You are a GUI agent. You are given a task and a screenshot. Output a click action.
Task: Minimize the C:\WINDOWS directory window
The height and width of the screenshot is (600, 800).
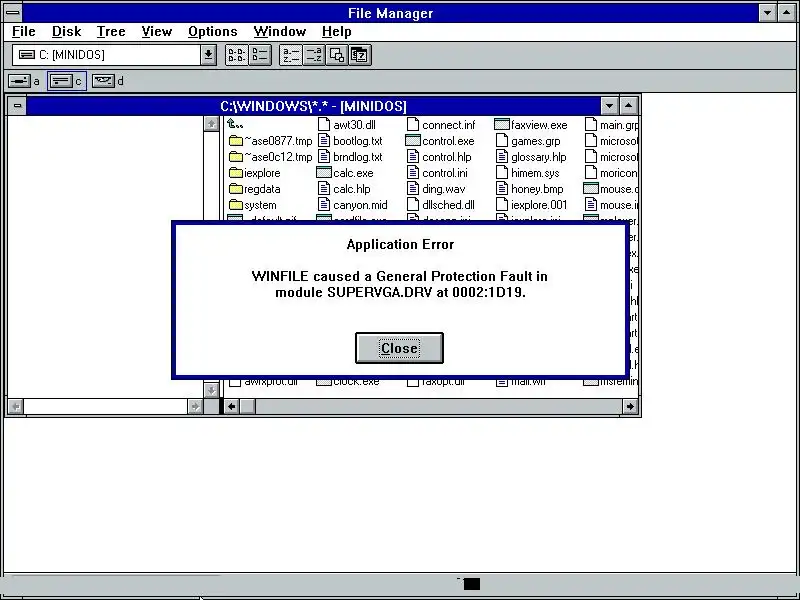[609, 106]
